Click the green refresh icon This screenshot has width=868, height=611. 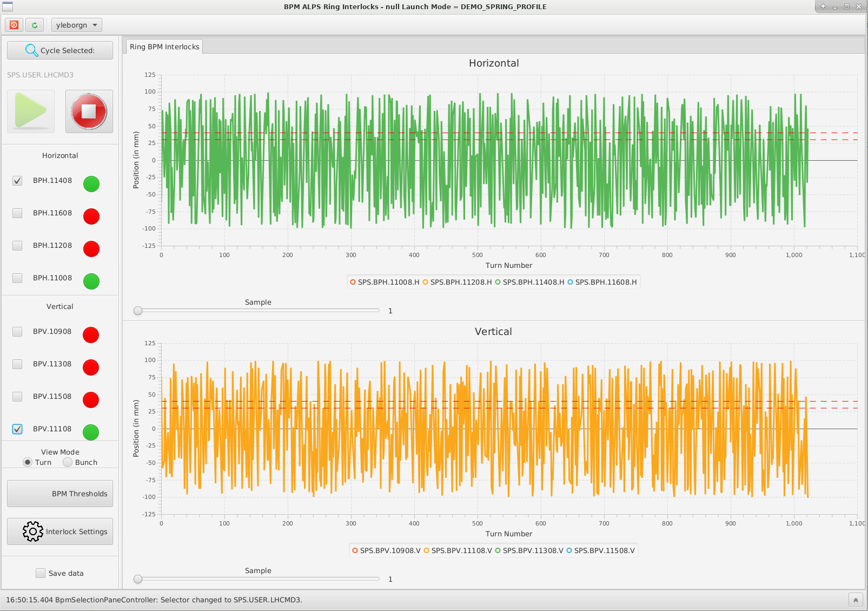point(35,25)
